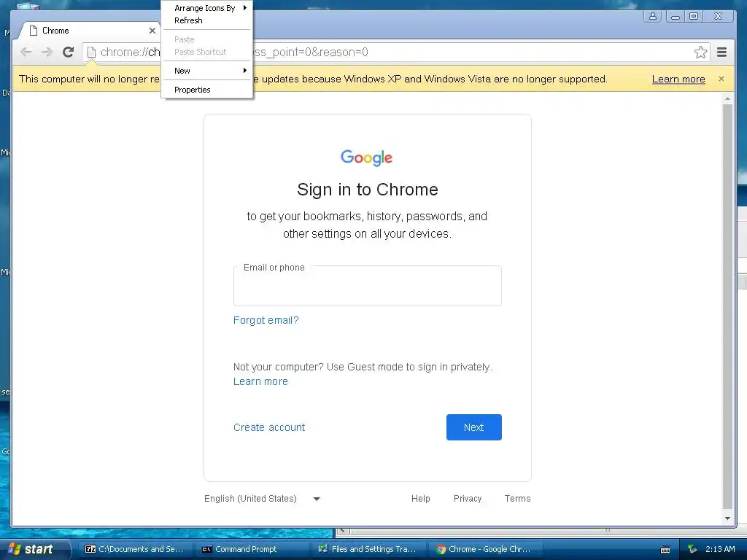The image size is (747, 560).
Task: Click the vertical scrollbar thumb
Action: coord(727,307)
